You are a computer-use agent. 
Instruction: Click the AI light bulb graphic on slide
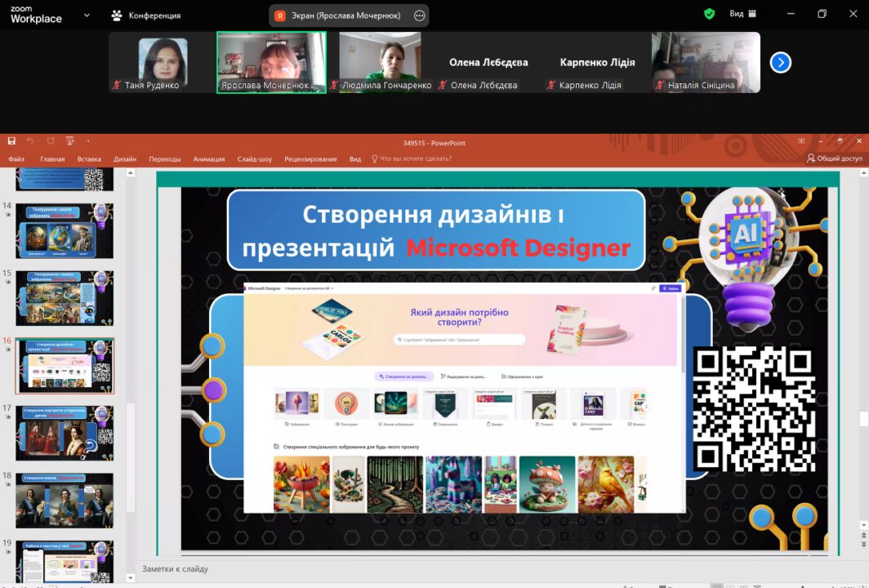[x=749, y=258]
